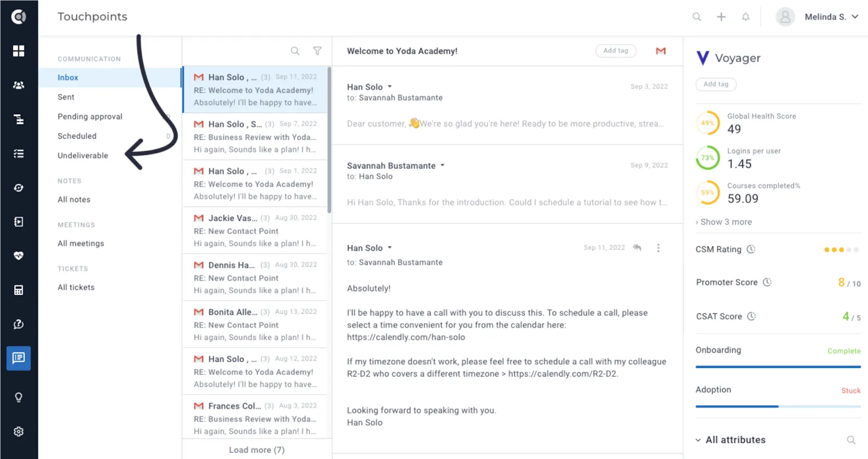The image size is (868, 459).
Task: Open history clock next to Promoter Score
Action: click(767, 282)
